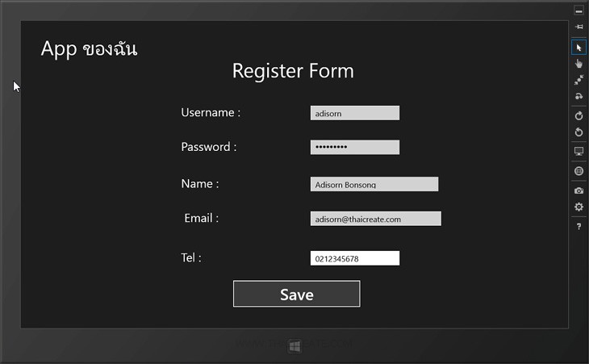Focus the Email field adisorn@thaicreate.com

tap(376, 219)
